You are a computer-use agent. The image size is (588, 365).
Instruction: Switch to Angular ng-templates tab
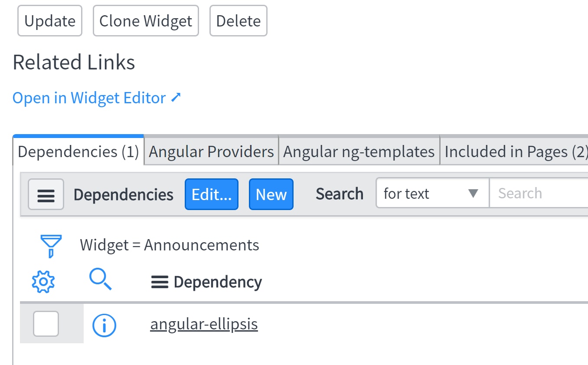click(359, 151)
